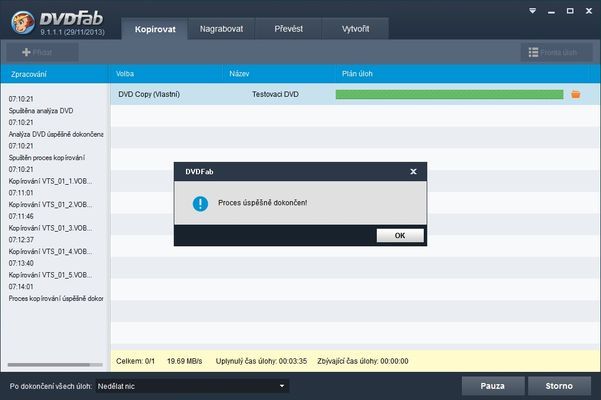Confirm the dialog with OK

pyautogui.click(x=400, y=236)
